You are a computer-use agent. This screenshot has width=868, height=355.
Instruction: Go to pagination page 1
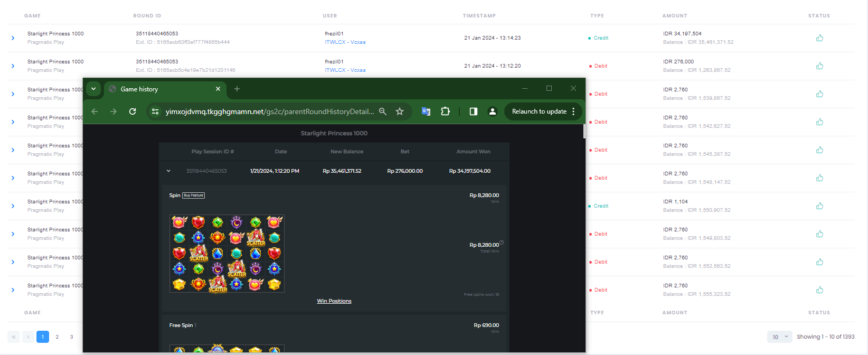43,337
